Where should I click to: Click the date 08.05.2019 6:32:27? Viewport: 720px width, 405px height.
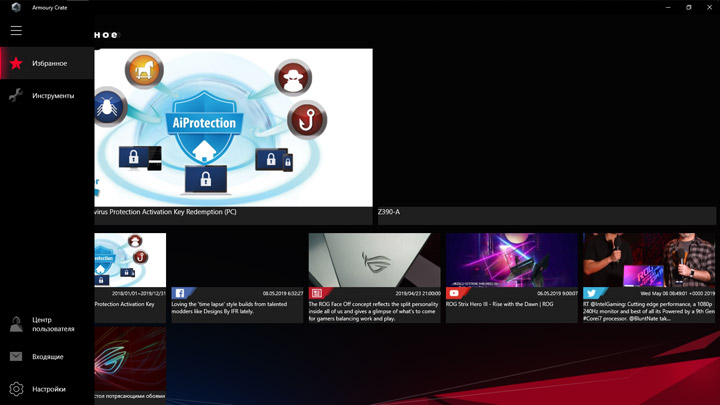pyautogui.click(x=283, y=293)
